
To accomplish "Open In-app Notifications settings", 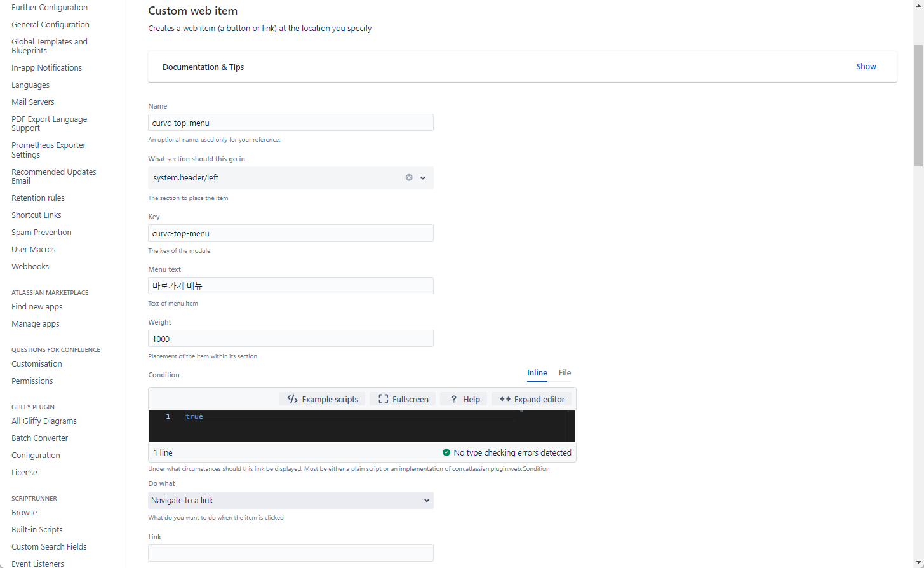I will pos(46,68).
